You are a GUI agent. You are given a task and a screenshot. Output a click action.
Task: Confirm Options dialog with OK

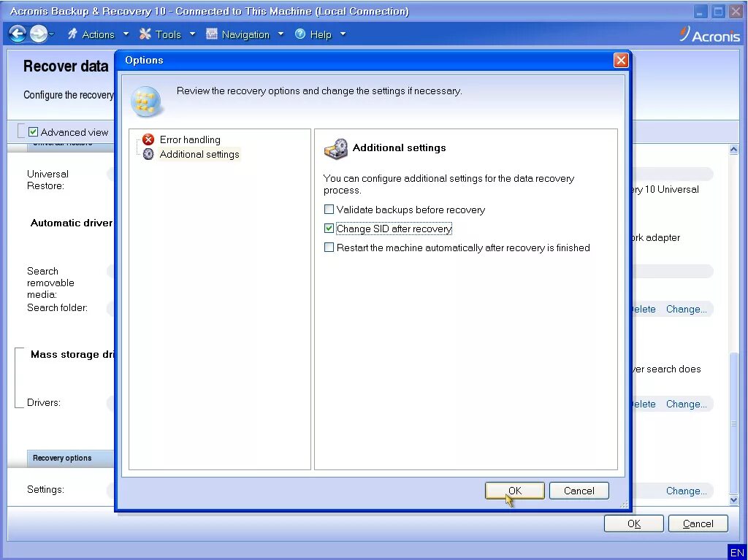tap(515, 491)
